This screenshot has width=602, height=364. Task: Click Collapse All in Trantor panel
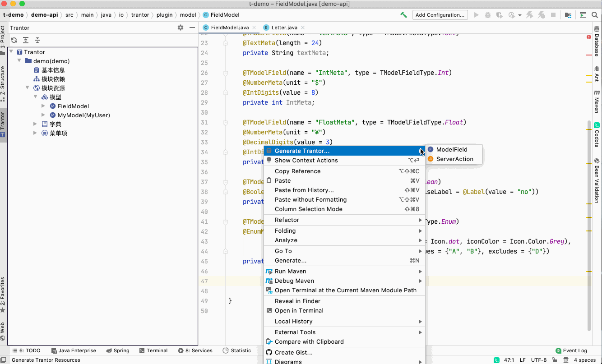tap(37, 40)
